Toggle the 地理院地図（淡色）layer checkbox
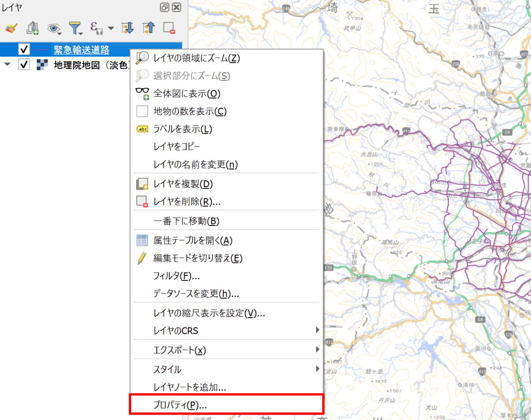The height and width of the screenshot is (420, 531). click(24, 65)
